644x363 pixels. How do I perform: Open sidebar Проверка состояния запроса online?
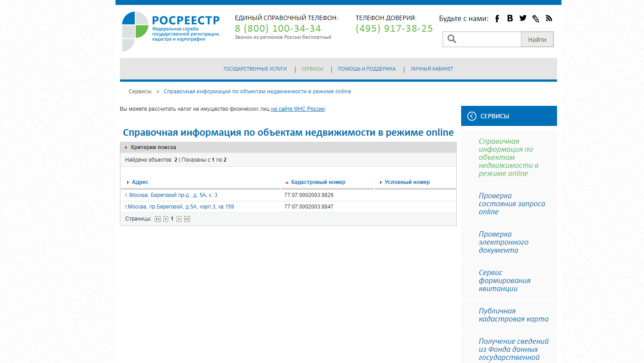512,204
